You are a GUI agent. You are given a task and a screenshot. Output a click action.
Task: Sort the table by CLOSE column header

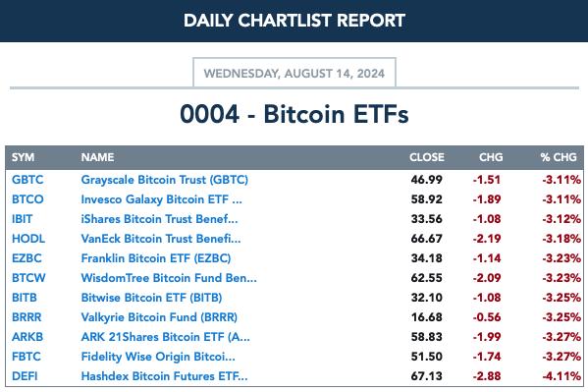(x=427, y=157)
